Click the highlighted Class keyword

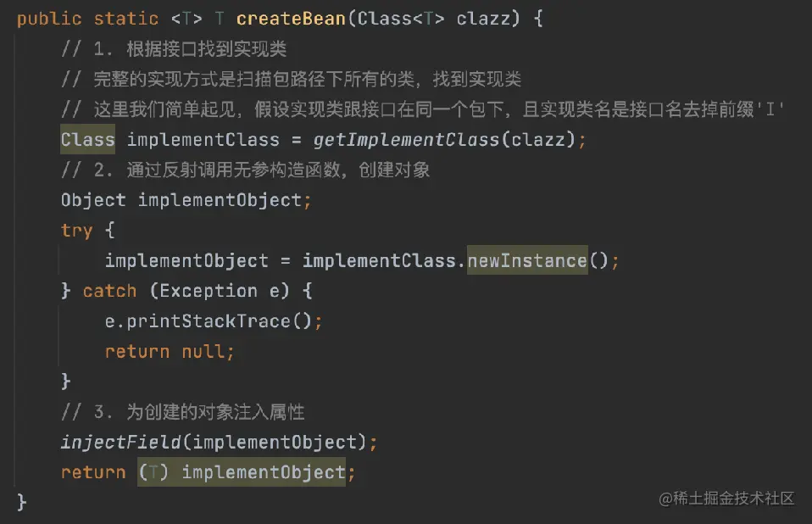pos(87,139)
